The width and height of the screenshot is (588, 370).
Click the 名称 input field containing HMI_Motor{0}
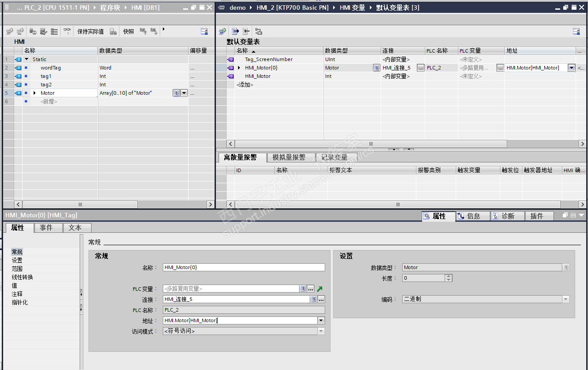244,267
